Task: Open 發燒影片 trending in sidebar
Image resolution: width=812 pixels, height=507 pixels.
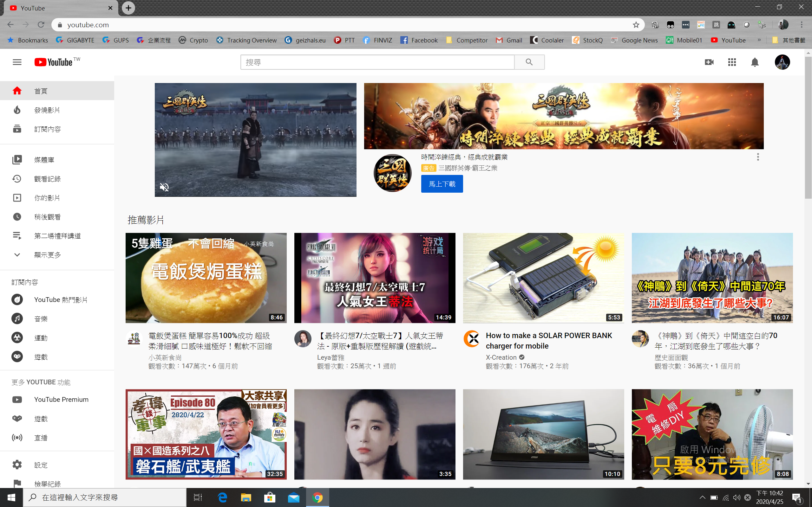Action: tap(47, 110)
